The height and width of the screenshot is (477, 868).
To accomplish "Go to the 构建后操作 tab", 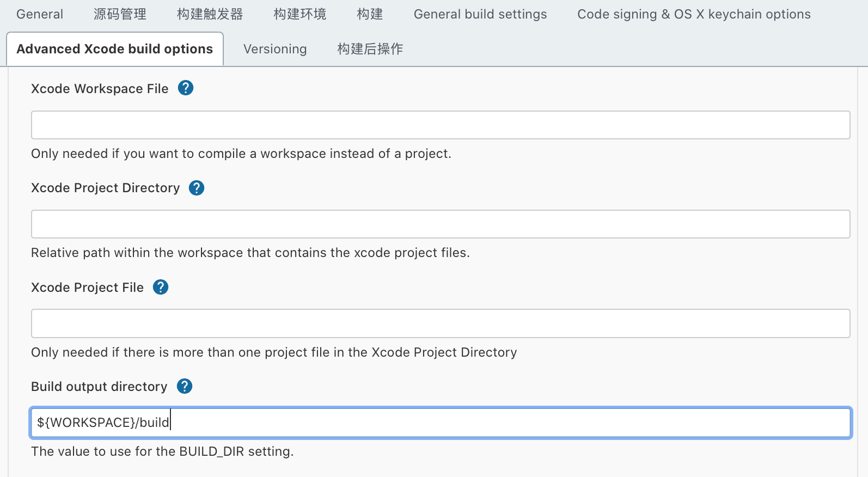I will point(370,49).
